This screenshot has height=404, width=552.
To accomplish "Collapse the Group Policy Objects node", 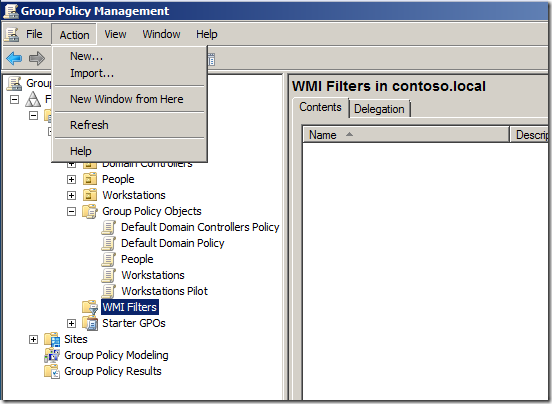I will point(71,212).
